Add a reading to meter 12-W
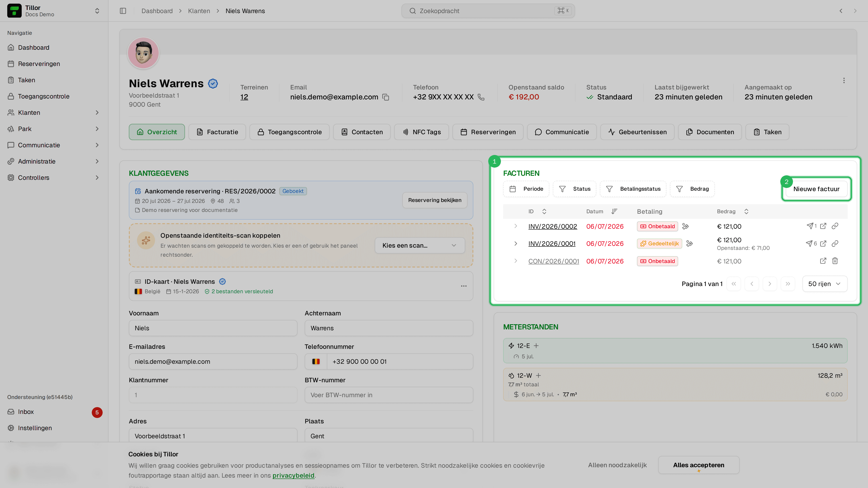 point(538,375)
